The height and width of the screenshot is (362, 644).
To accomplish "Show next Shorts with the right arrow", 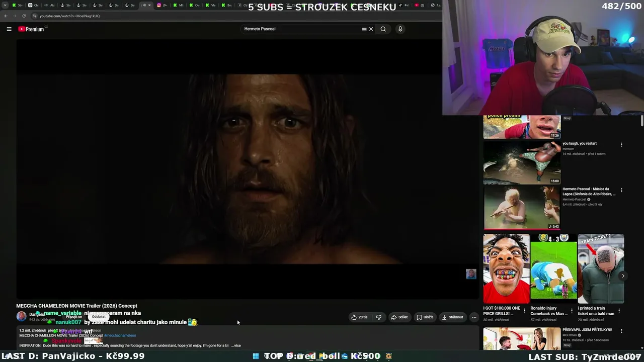I will [x=623, y=276].
